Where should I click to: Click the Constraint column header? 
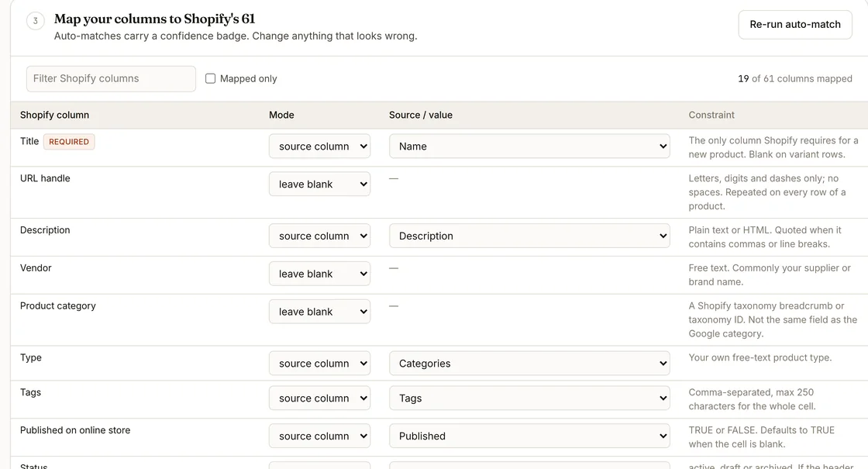[711, 115]
